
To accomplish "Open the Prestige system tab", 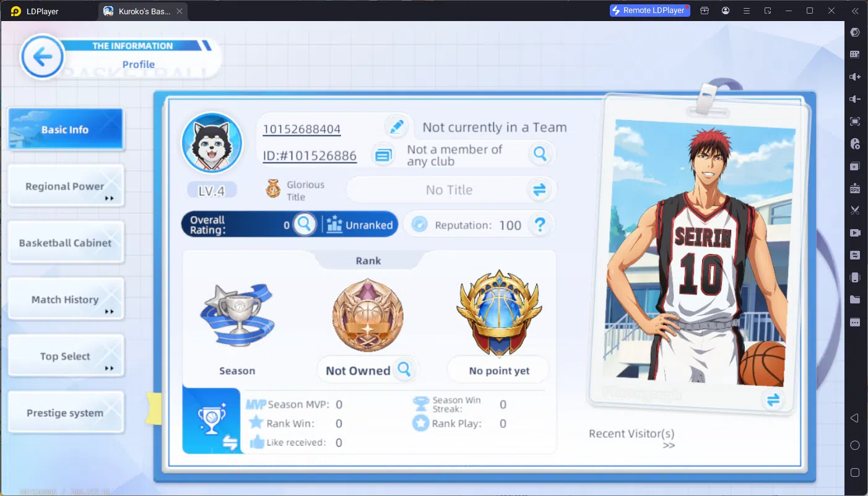I will click(x=66, y=412).
